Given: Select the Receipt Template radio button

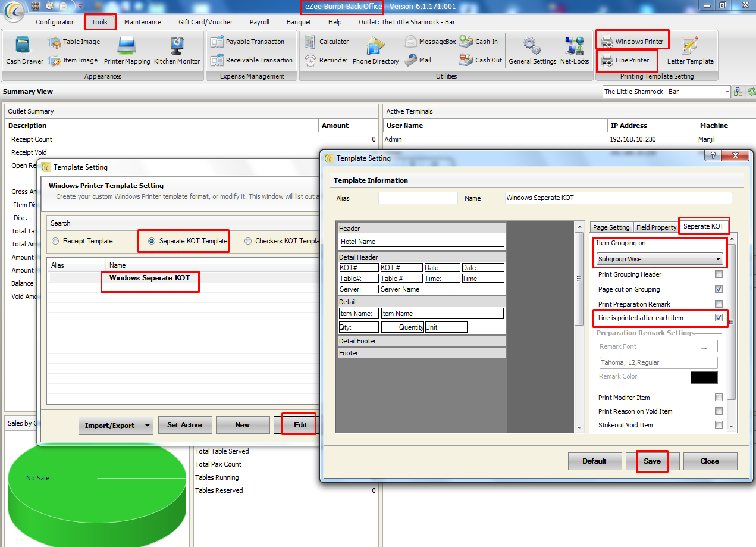Looking at the screenshot, I should click(x=55, y=241).
